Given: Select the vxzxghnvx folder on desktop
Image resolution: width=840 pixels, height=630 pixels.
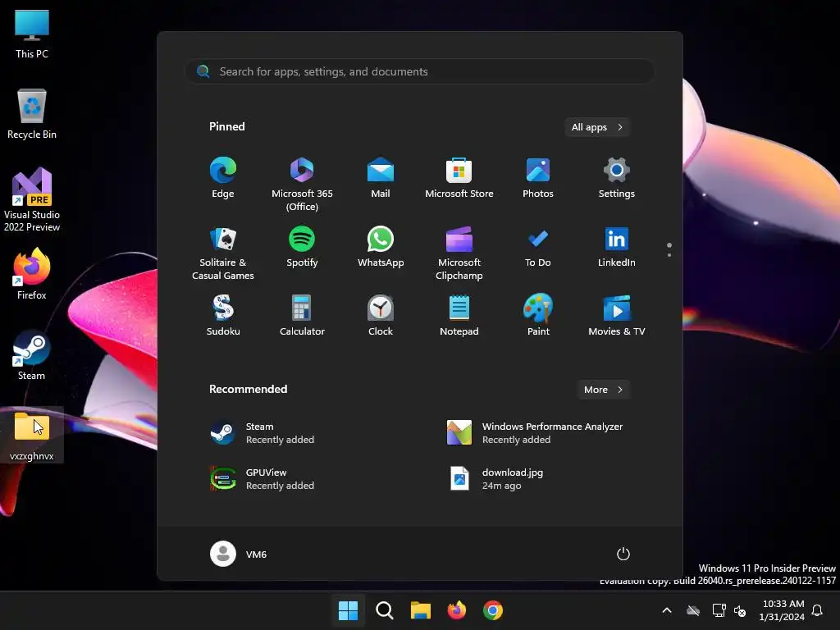Looking at the screenshot, I should click(32, 436).
